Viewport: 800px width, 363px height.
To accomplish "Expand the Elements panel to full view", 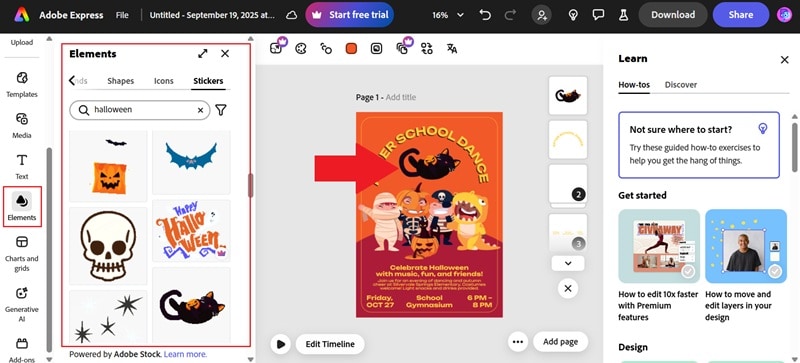I will pos(203,54).
